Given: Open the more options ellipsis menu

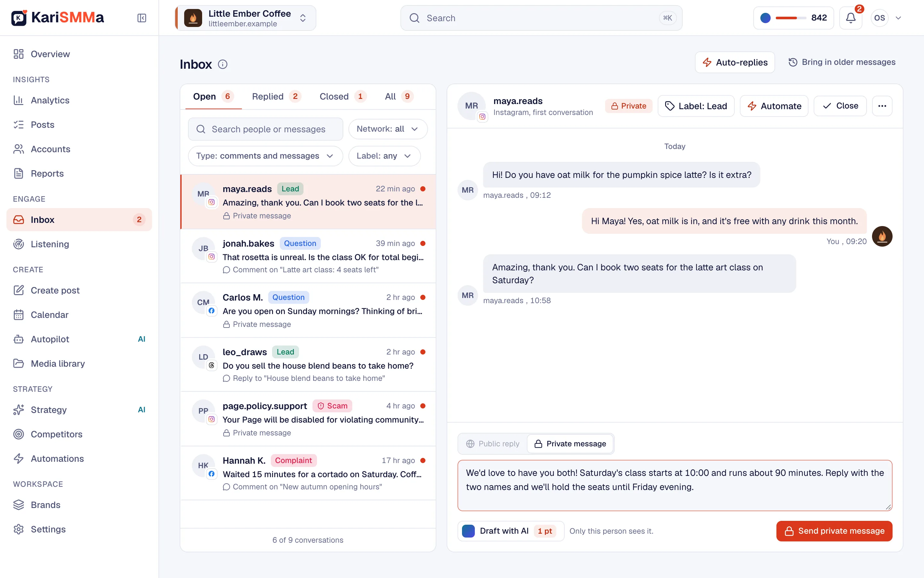Looking at the screenshot, I should coord(882,106).
